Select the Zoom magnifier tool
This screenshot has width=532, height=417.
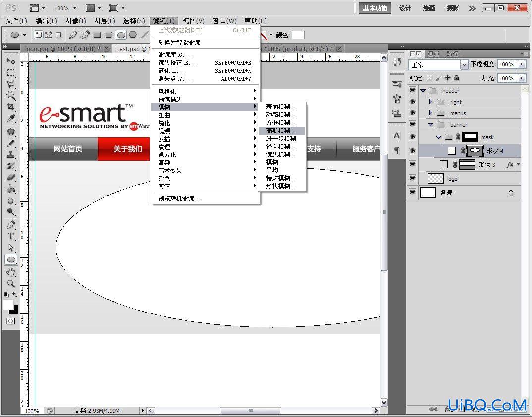11,283
